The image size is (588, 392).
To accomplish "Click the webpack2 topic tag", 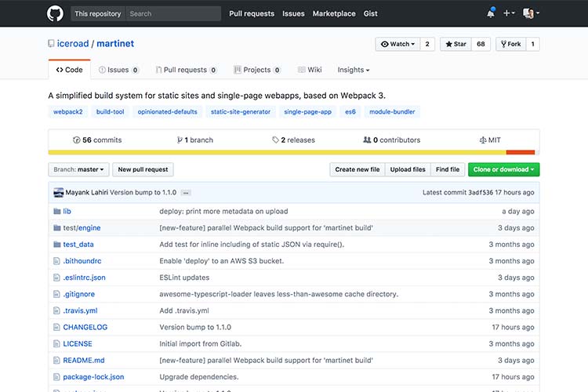I will tap(68, 112).
